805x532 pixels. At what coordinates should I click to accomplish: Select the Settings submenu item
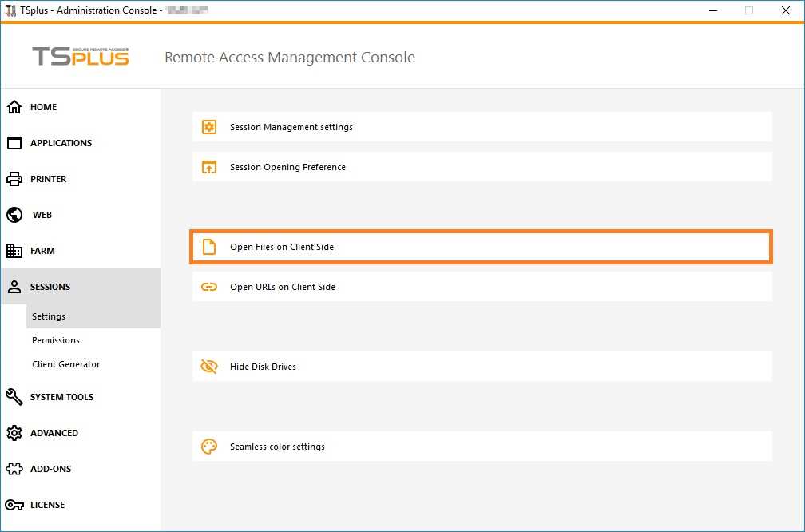pyautogui.click(x=49, y=316)
